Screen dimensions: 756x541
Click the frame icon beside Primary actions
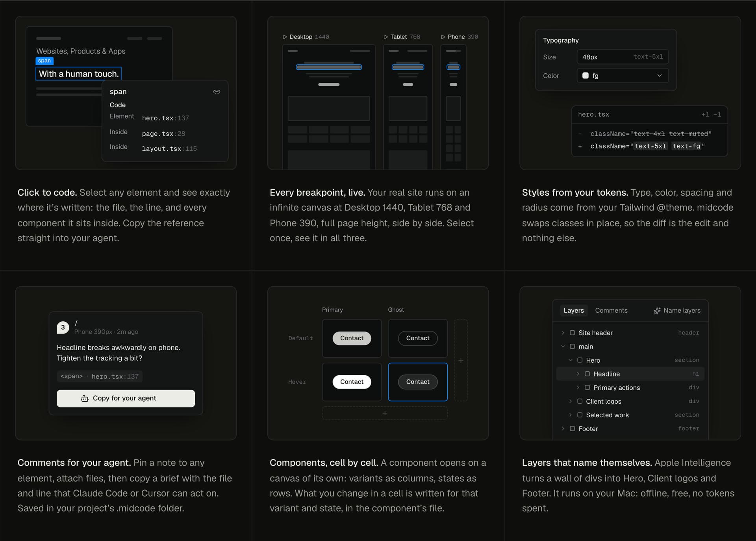(587, 387)
